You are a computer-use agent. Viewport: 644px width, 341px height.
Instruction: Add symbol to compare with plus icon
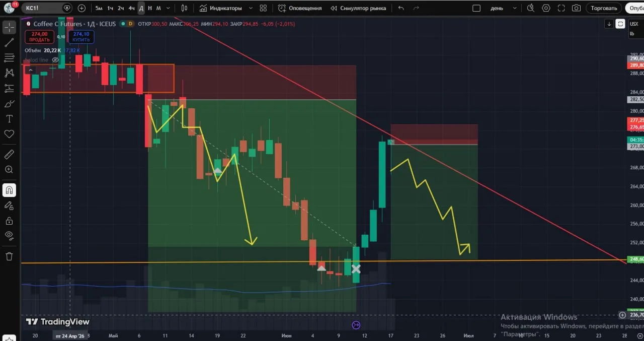click(82, 8)
